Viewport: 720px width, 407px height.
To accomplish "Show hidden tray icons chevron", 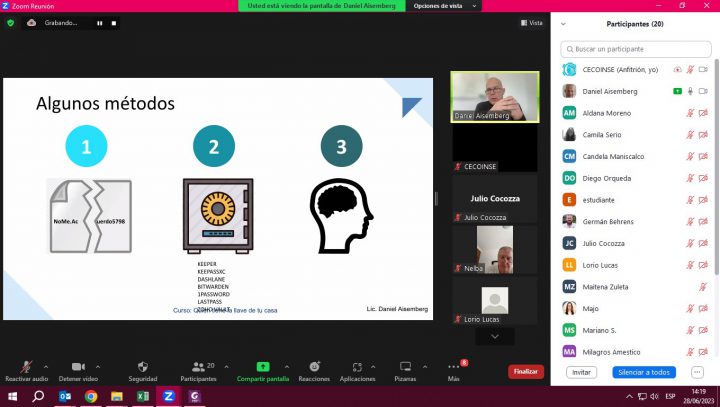I will (629, 396).
